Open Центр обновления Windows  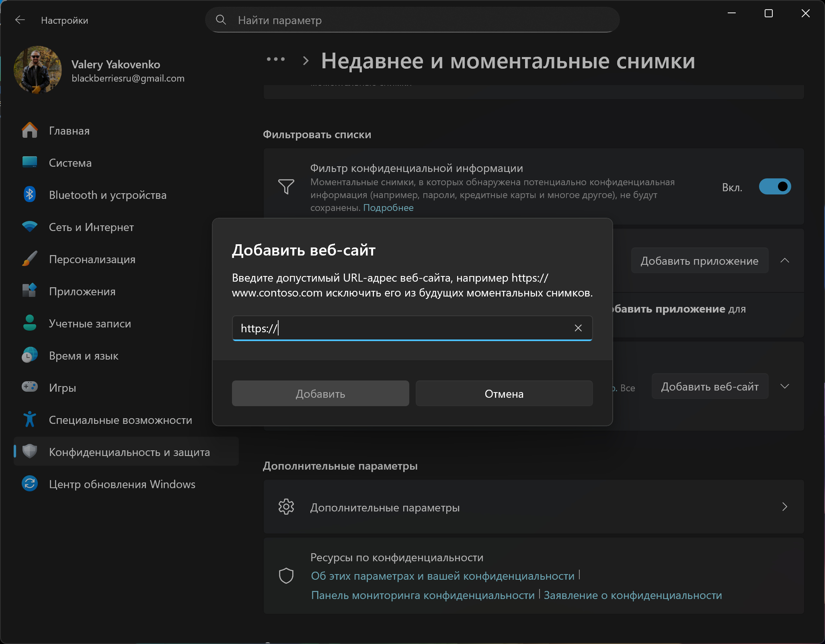(122, 484)
